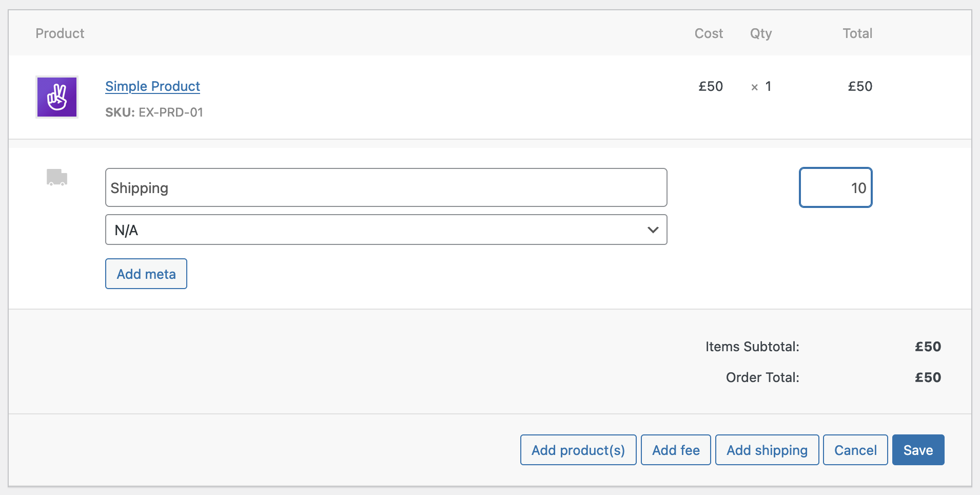Collapse the N/A shipping method selector
Viewport: 980px width, 495px height.
click(652, 230)
